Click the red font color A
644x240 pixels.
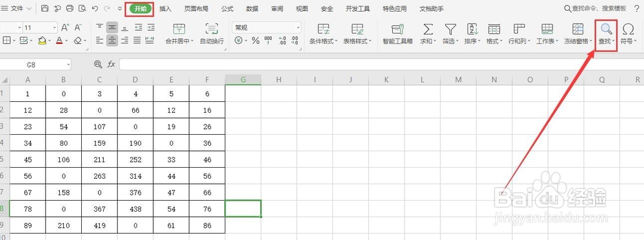(x=59, y=41)
